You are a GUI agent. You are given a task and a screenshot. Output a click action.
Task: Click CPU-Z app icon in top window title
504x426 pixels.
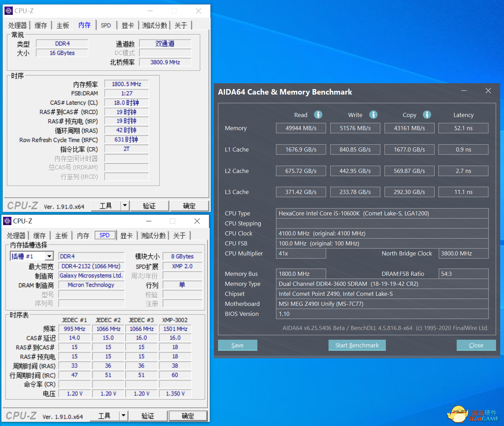9,11
